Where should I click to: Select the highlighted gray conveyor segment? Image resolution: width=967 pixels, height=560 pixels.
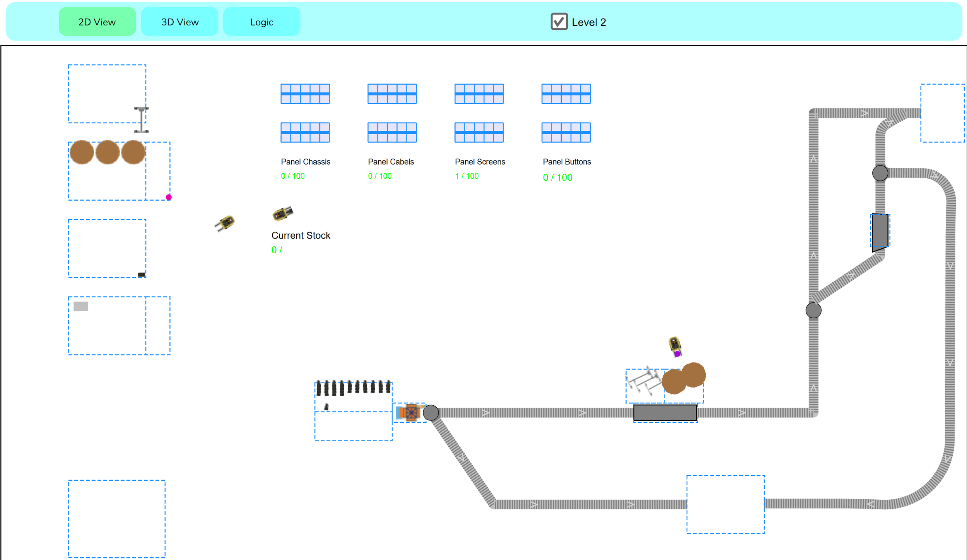click(665, 412)
